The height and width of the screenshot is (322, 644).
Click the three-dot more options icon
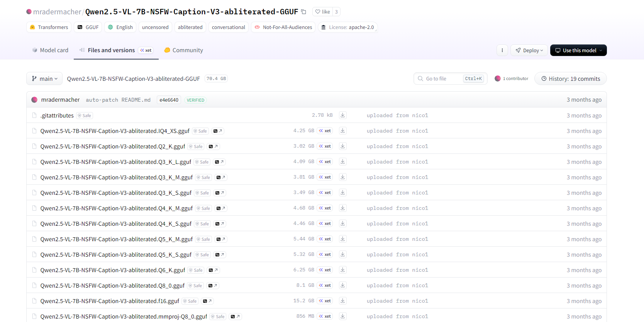[x=502, y=50]
